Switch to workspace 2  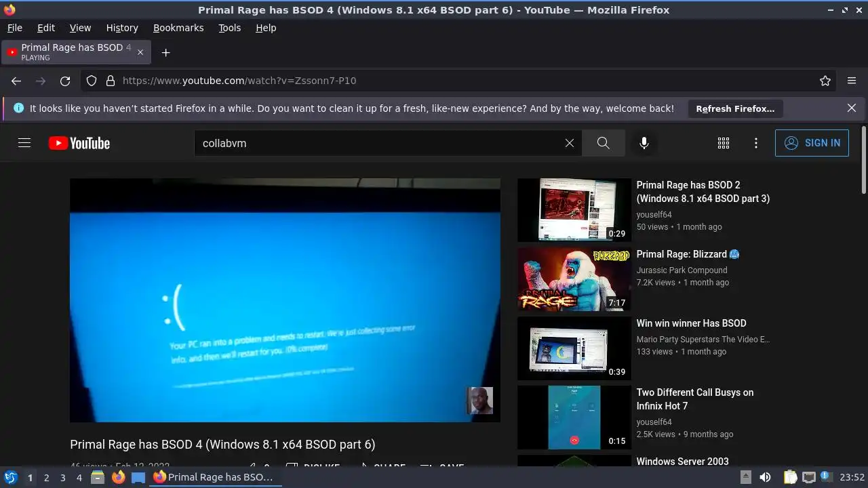click(x=46, y=477)
